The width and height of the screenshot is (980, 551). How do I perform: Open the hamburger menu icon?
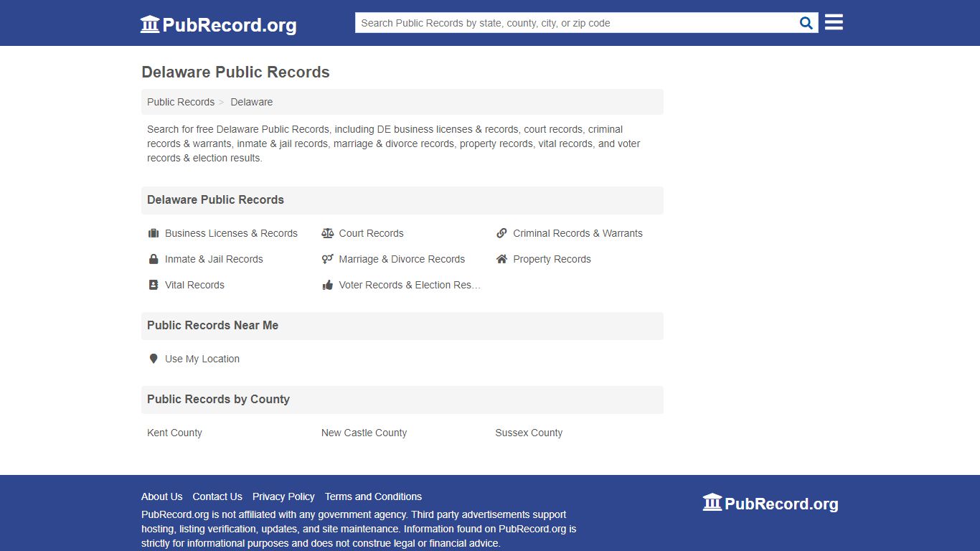tap(834, 22)
